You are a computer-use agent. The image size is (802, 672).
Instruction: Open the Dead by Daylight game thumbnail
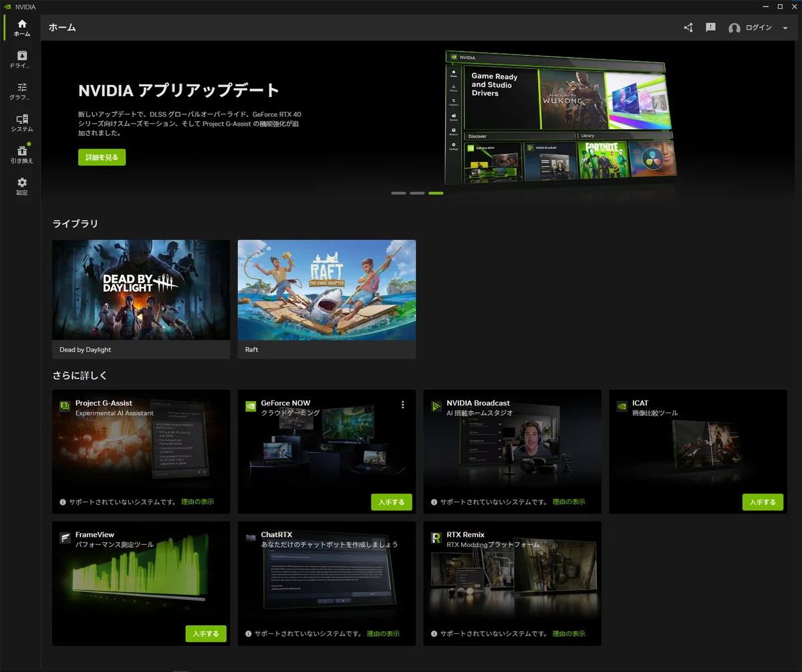tap(141, 290)
